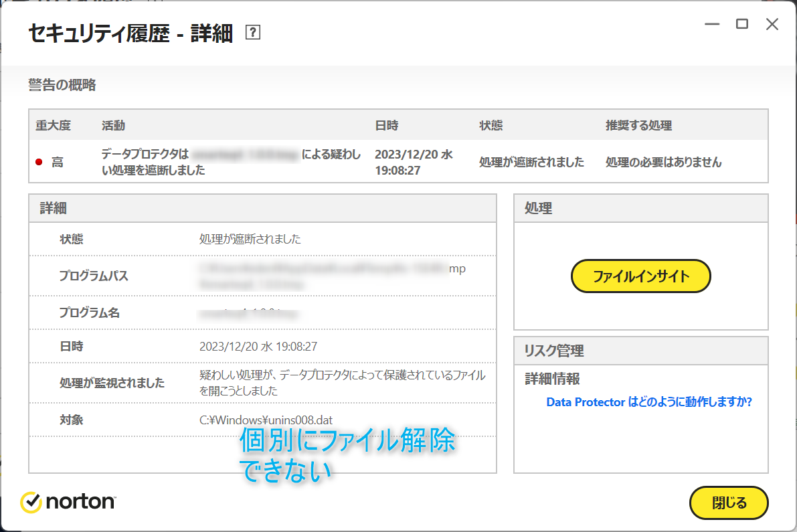
Task: Click the Norton checkmark logo
Action: point(31,502)
